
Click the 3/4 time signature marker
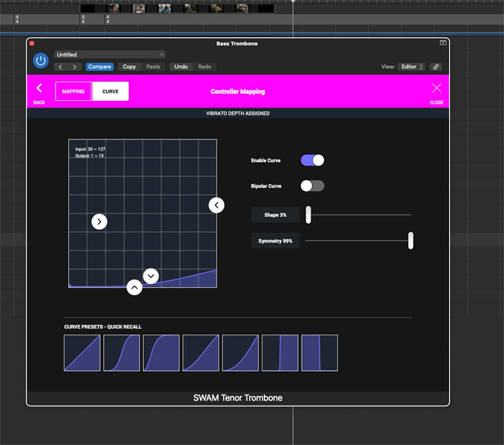83,19
